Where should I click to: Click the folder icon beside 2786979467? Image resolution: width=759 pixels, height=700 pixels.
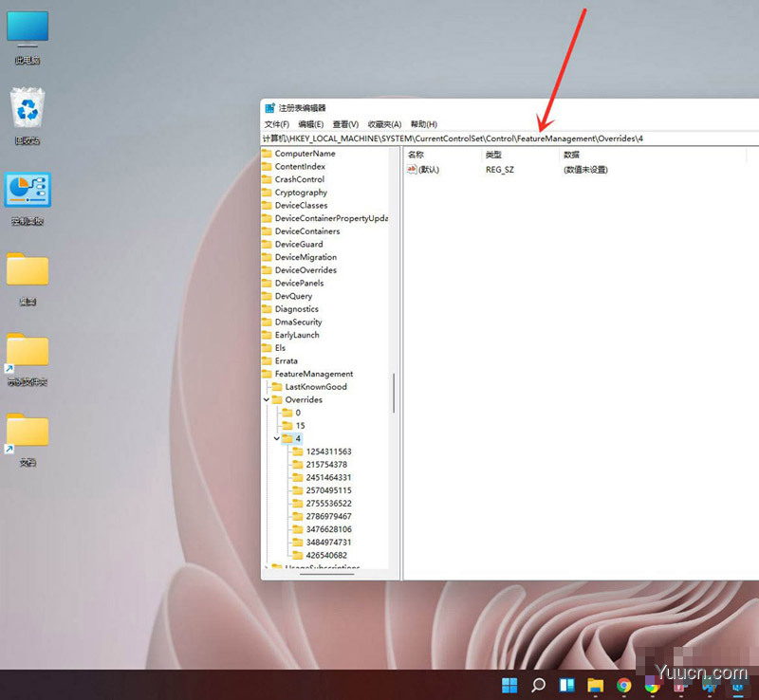298,517
